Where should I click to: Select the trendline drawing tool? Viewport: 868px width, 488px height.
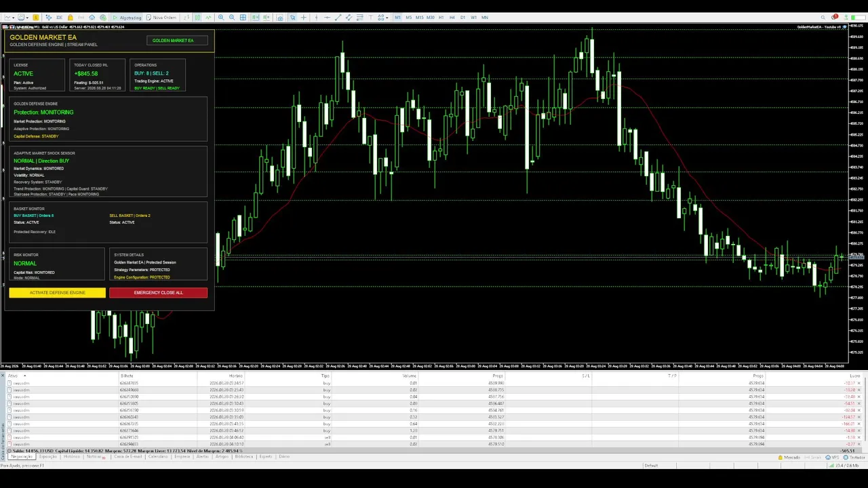pos(338,17)
